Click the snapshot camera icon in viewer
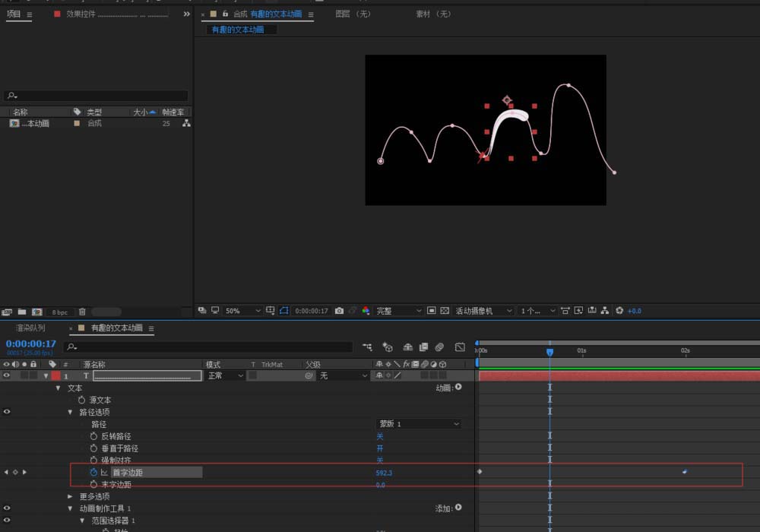Image resolution: width=760 pixels, height=532 pixels. tap(339, 311)
